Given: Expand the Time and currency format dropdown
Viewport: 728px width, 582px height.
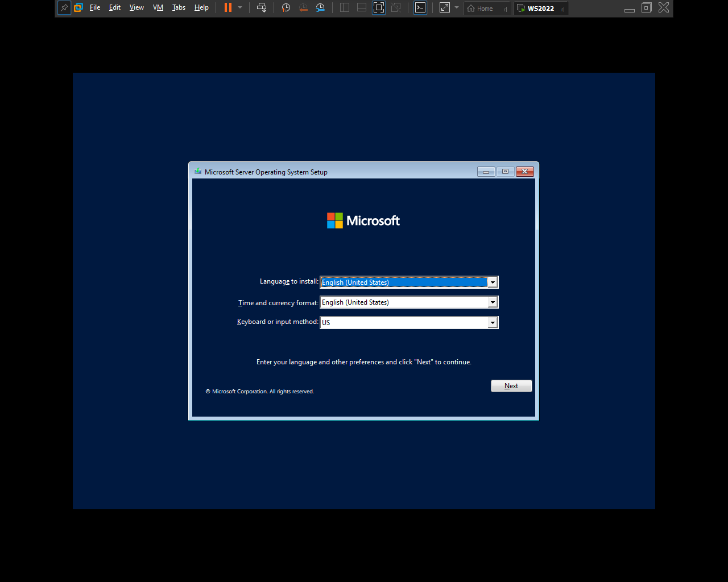Looking at the screenshot, I should coord(493,302).
